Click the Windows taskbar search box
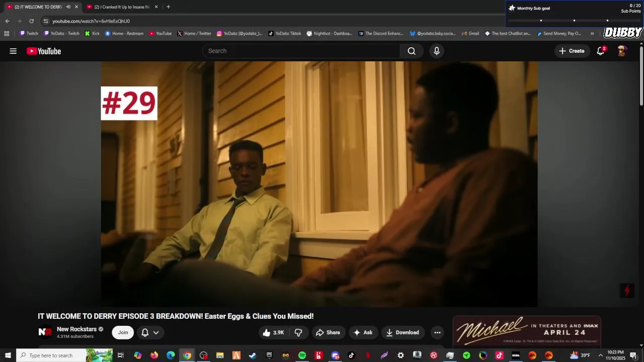The width and height of the screenshot is (644, 362). tap(64, 355)
